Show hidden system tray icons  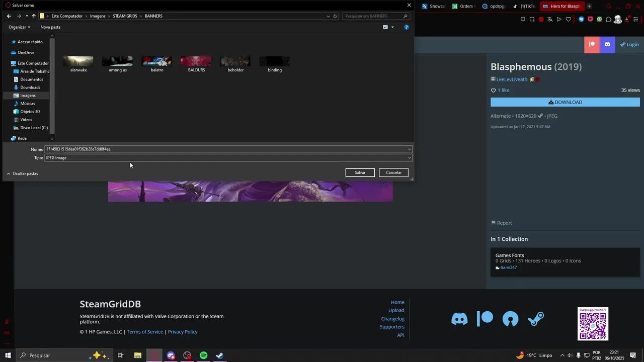(x=562, y=355)
